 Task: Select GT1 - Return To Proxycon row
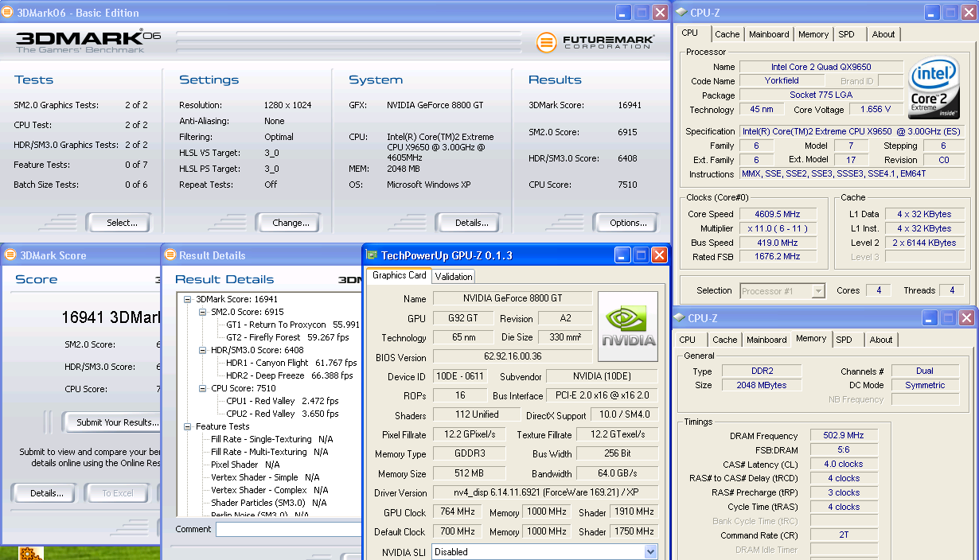[x=293, y=325]
